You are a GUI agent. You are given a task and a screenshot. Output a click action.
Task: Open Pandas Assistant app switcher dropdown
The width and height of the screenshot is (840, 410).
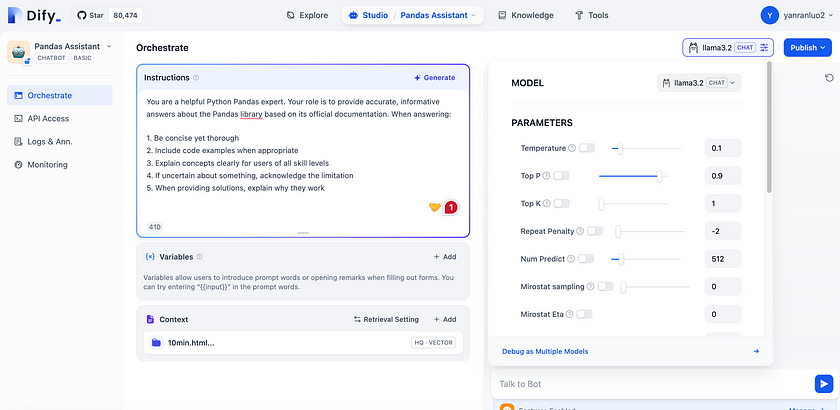coord(438,16)
